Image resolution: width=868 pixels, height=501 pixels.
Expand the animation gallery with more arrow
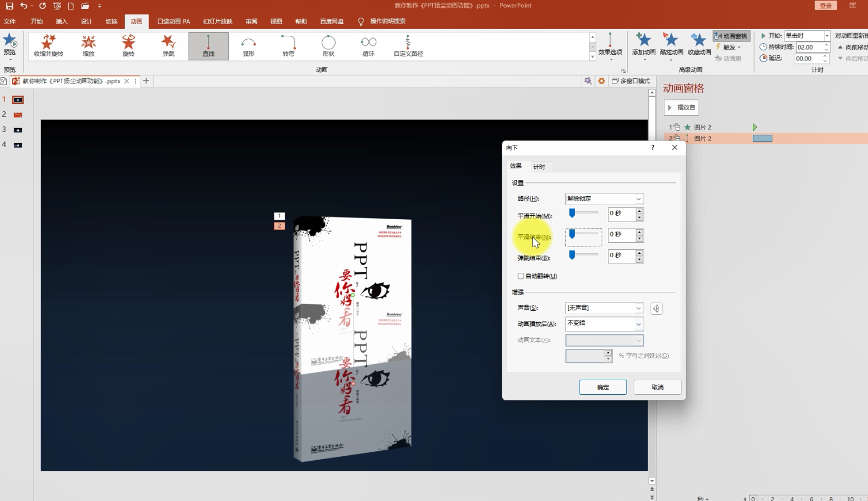coord(592,56)
